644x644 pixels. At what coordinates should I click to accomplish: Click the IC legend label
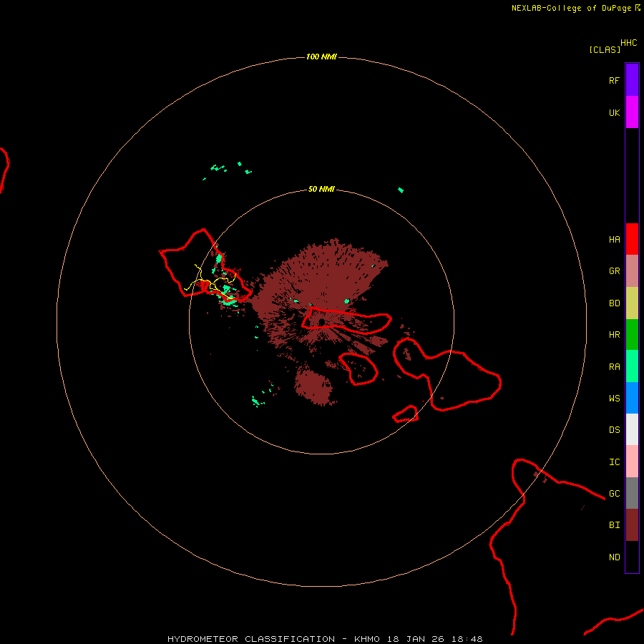point(614,462)
